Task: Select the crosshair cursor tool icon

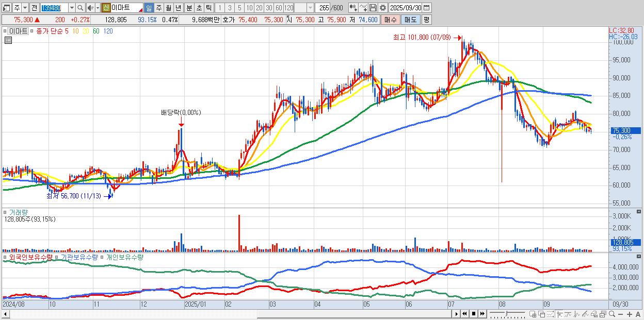Action: 559,314
